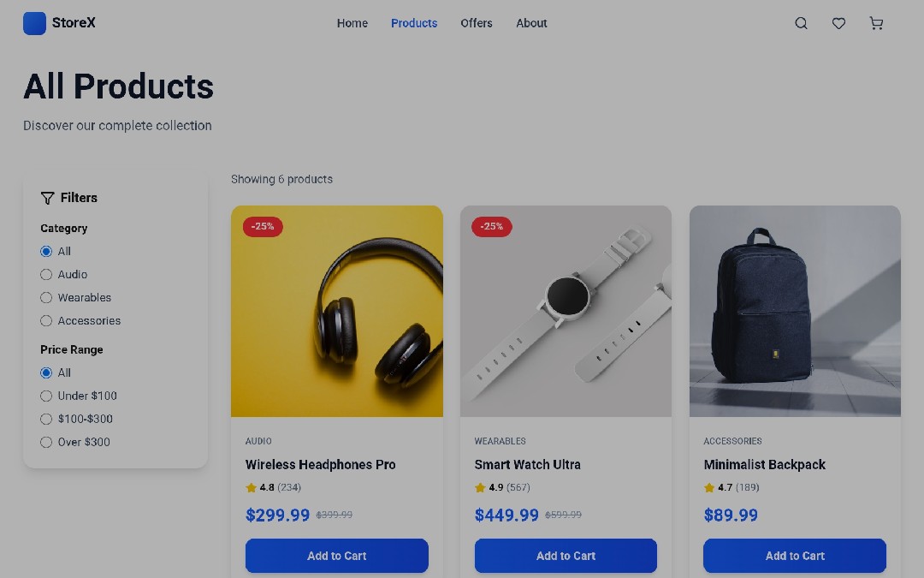Select the Wearables category filter
This screenshot has width=924, height=578.
pyautogui.click(x=46, y=297)
